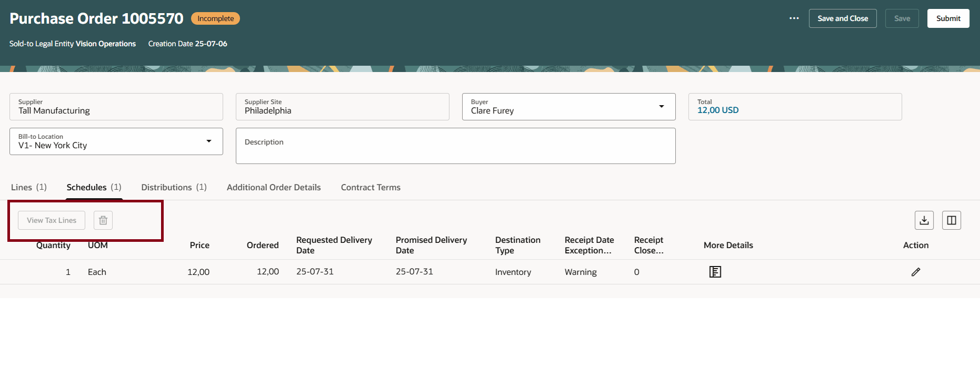This screenshot has height=368, width=980.
Task: Open the 12,00 USD total link
Action: pos(718,110)
